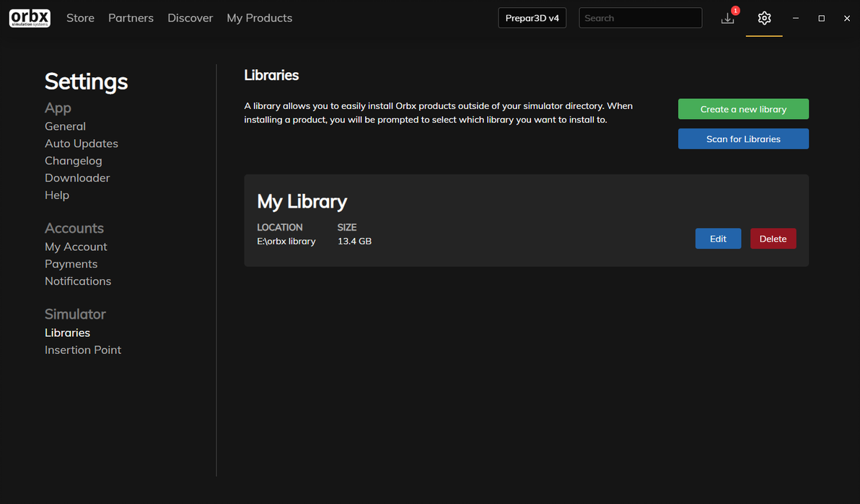This screenshot has width=860, height=504.
Task: Click the Search input field
Action: coord(640,18)
